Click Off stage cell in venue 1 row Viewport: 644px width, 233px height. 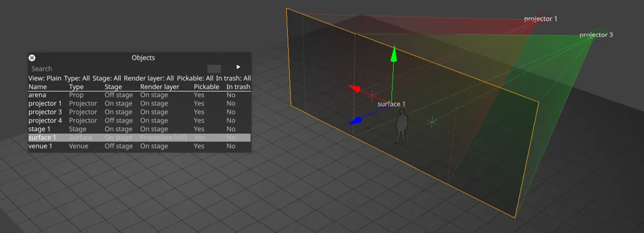click(119, 146)
